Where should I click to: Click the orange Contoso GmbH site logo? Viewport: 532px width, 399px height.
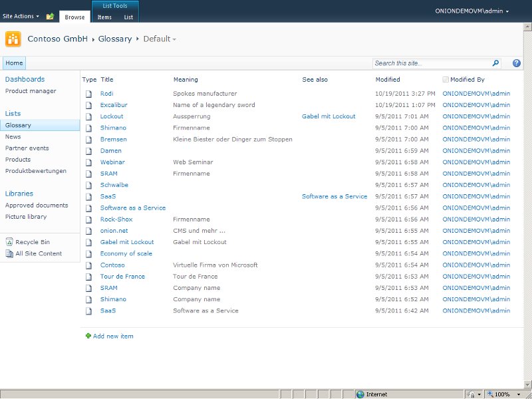(x=13, y=39)
